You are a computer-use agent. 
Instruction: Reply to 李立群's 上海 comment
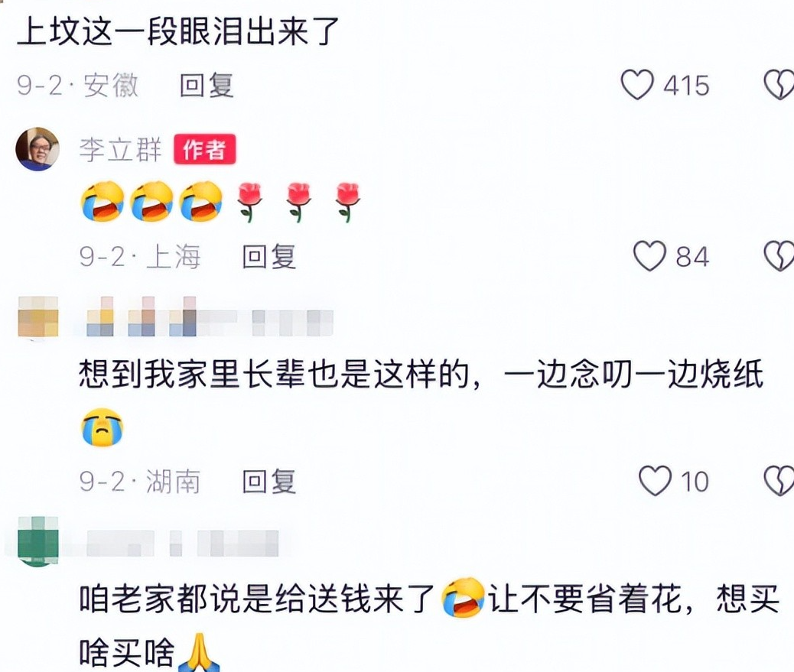coord(269,257)
